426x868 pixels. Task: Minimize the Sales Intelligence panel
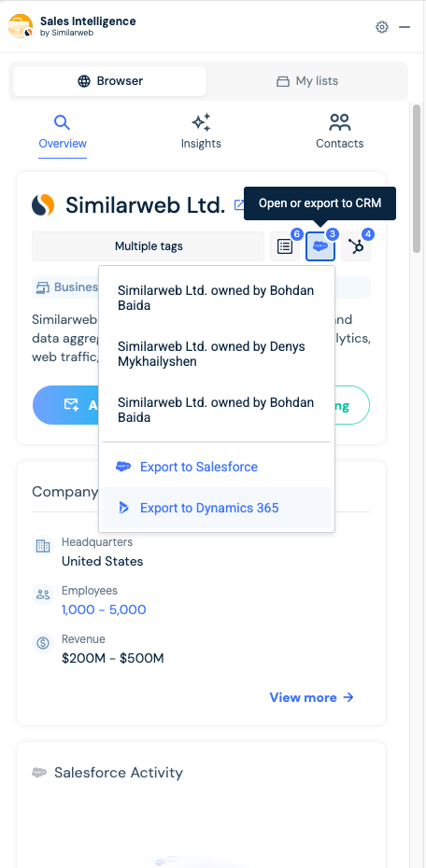405,26
